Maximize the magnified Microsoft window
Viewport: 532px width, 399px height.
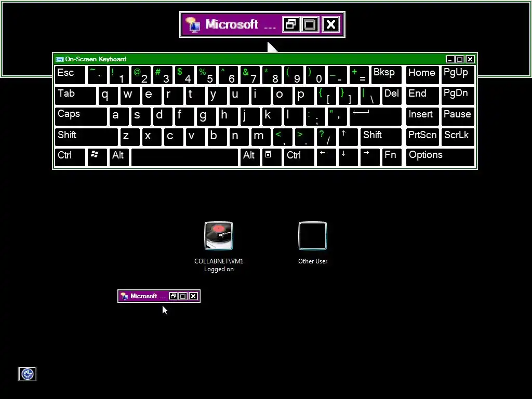[x=310, y=24]
